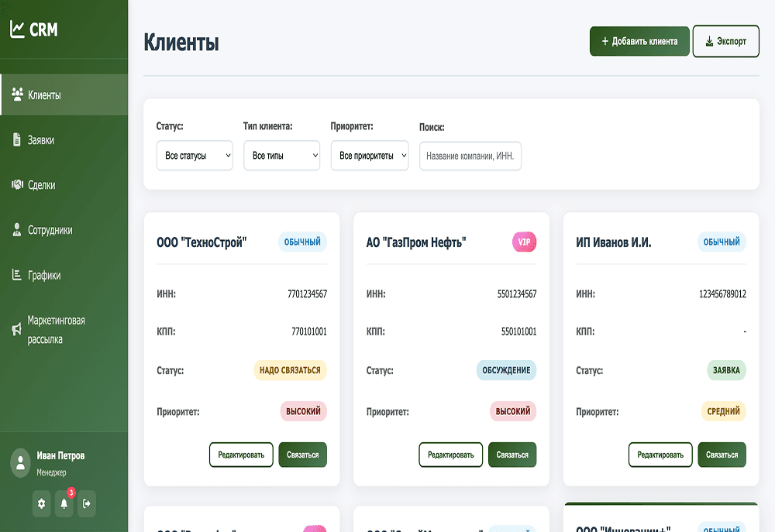Viewport: 775px width, 532px height.
Task: Click the Клиенты people icon in sidebar
Action: 17,95
